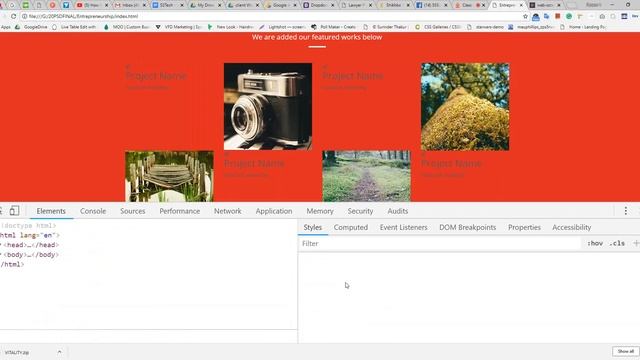This screenshot has width=640, height=360.
Task: Open the Home Landing bookmark
Action: [x=583, y=27]
